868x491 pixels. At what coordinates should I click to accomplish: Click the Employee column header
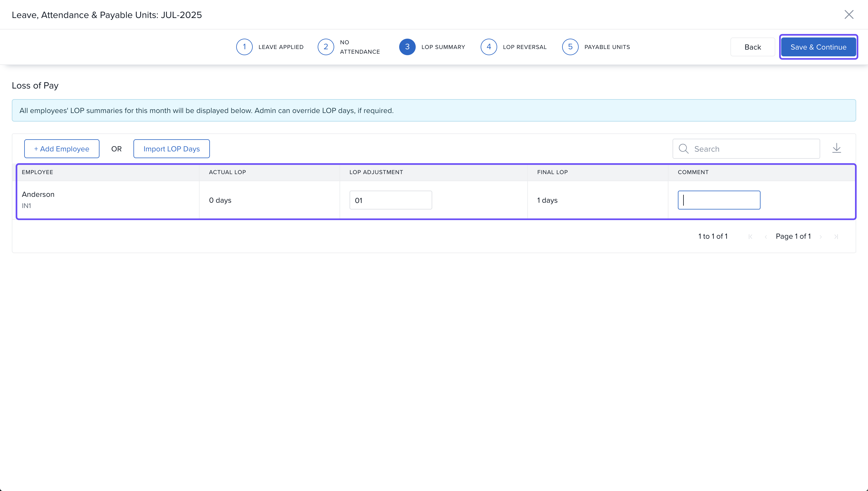[x=37, y=172]
